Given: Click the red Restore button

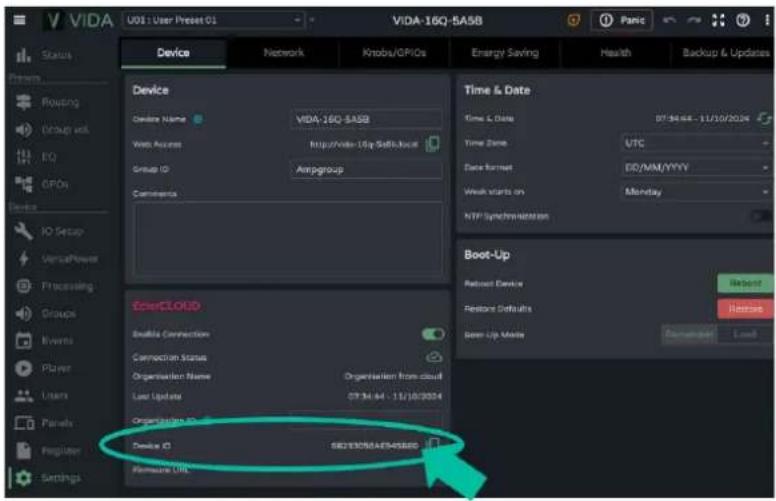Looking at the screenshot, I should [x=745, y=309].
